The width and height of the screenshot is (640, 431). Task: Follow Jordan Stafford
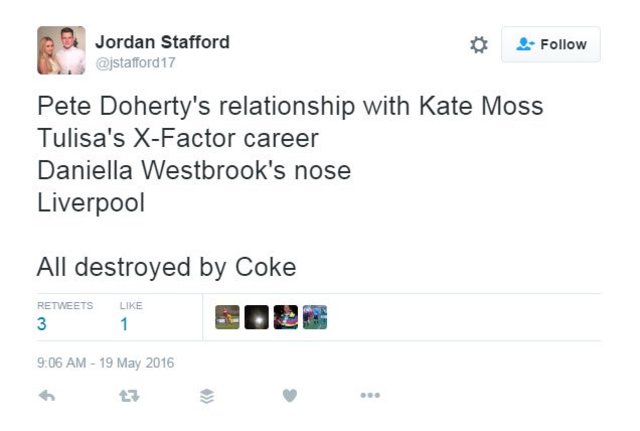pyautogui.click(x=551, y=45)
